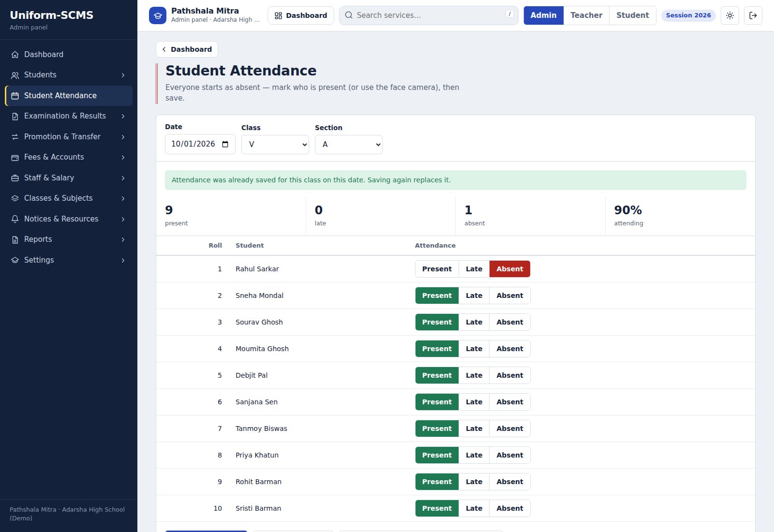
Task: Mark Tanmoy Biswas as Absent
Action: (x=510, y=429)
